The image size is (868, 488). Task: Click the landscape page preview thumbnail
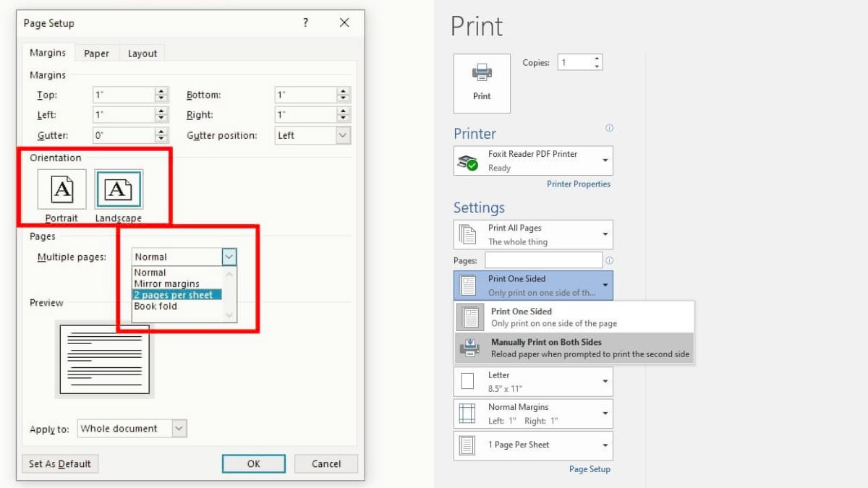click(x=104, y=359)
